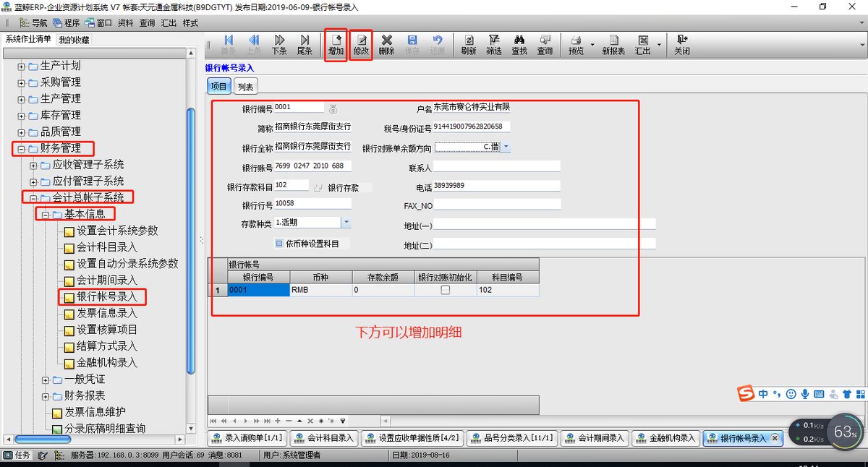Image resolution: width=868 pixels, height=467 pixels.
Task: Click the 删除 (delete) toolbar icon
Action: click(387, 44)
